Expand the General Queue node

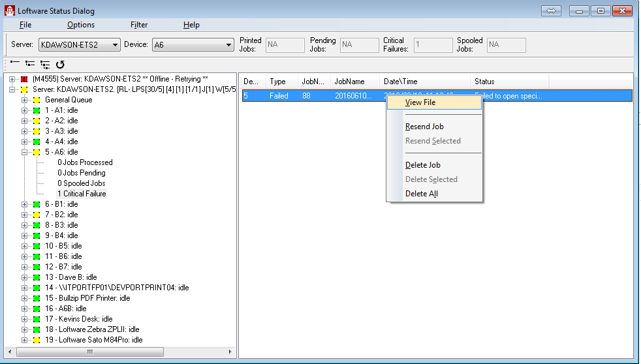point(25,100)
